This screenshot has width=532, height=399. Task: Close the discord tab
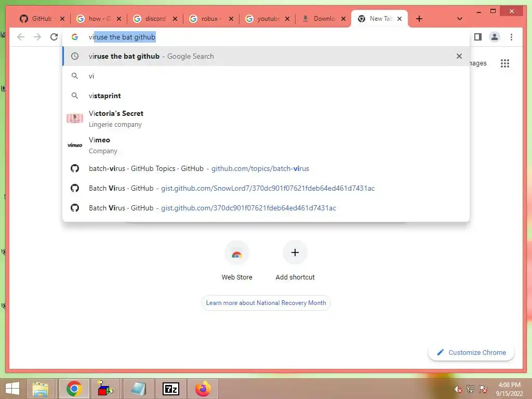(175, 19)
